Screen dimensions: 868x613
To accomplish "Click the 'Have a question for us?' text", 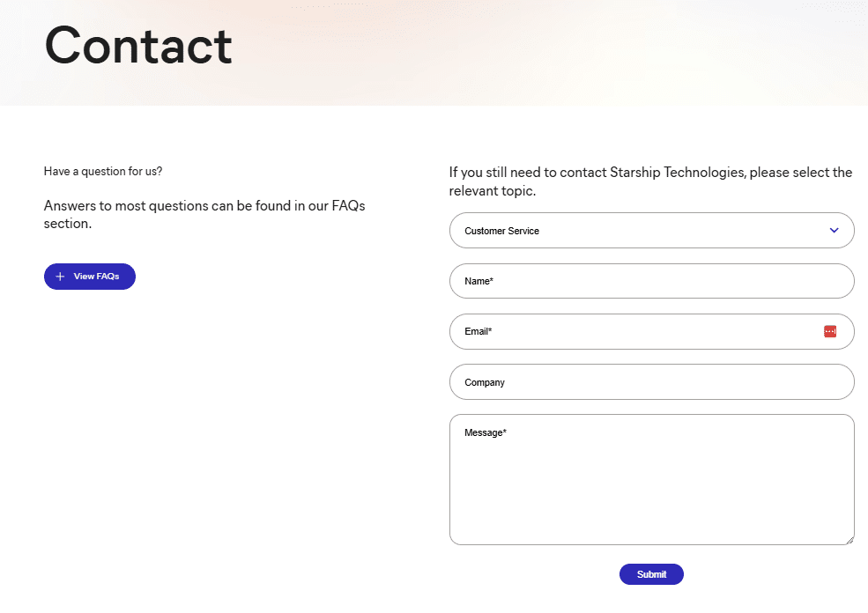I will (x=103, y=172).
